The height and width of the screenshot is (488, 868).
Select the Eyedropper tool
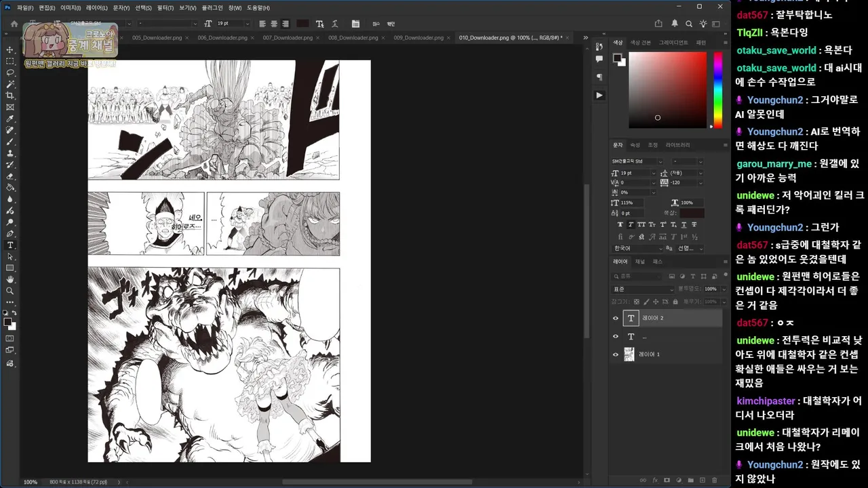(x=10, y=119)
